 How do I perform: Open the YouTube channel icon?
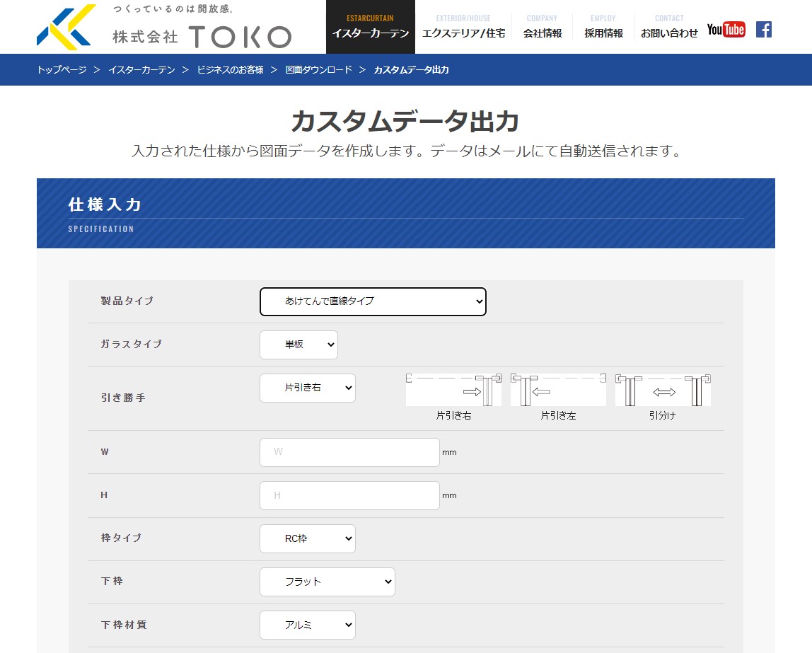pyautogui.click(x=726, y=30)
